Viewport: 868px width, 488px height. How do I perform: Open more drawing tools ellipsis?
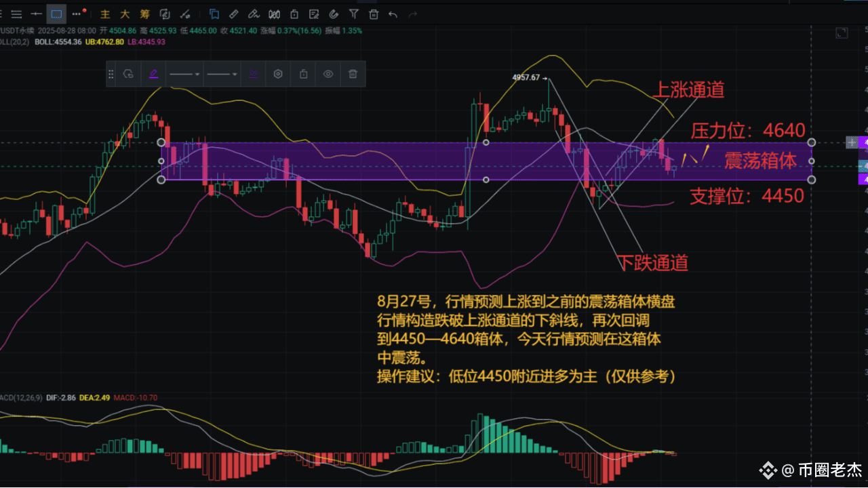pos(78,14)
